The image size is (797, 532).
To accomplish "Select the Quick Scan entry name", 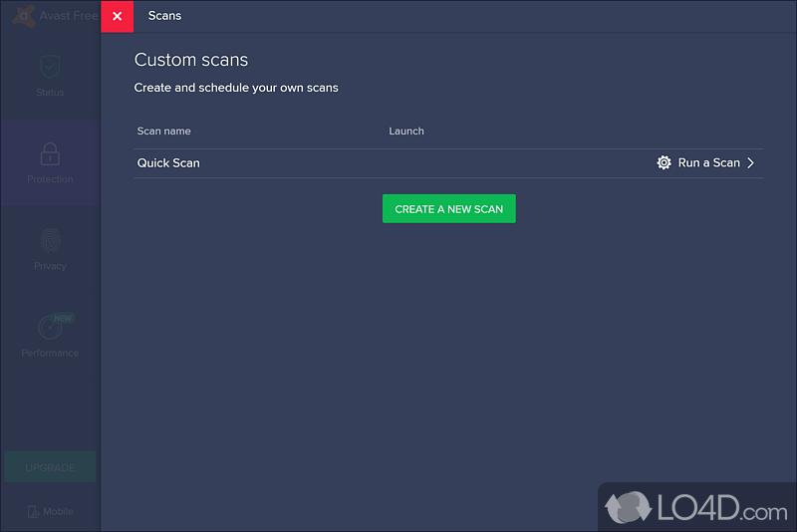I will click(x=168, y=162).
